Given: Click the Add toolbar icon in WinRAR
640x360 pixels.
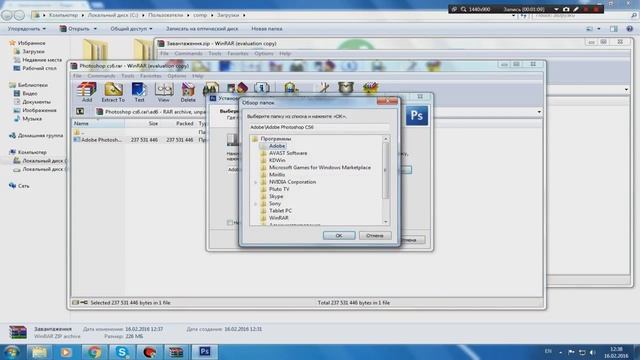Looking at the screenshot, I should 87,91.
